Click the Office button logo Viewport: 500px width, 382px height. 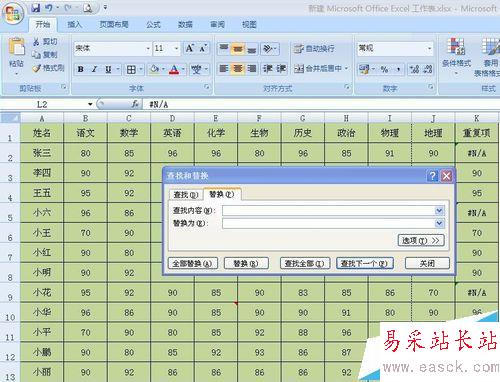13,13
